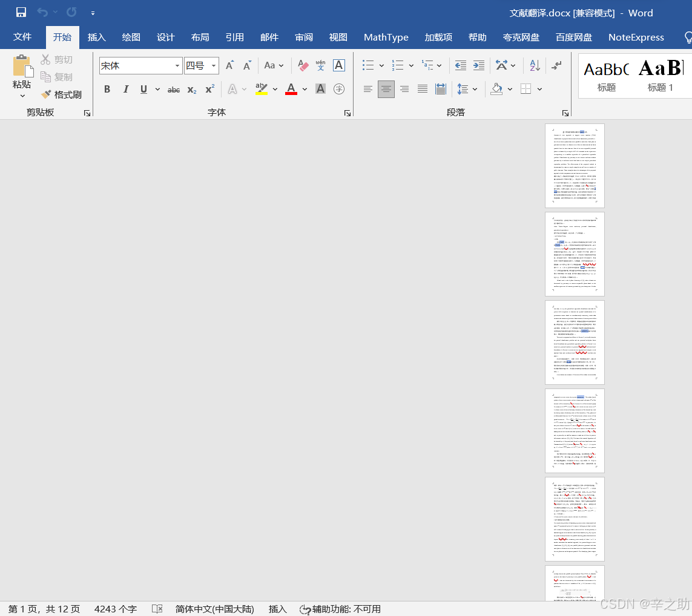The height and width of the screenshot is (616, 692).
Task: Open the phonetic guide wén icon
Action: click(321, 66)
